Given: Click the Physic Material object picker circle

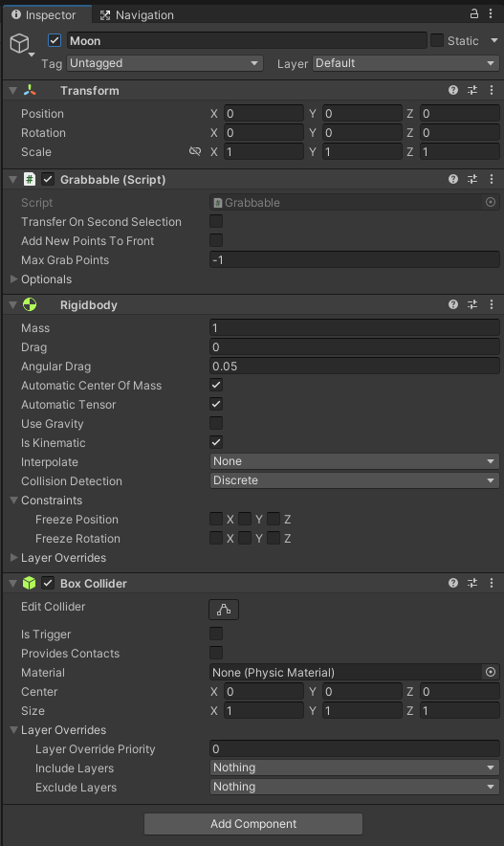Looking at the screenshot, I should pyautogui.click(x=491, y=672).
